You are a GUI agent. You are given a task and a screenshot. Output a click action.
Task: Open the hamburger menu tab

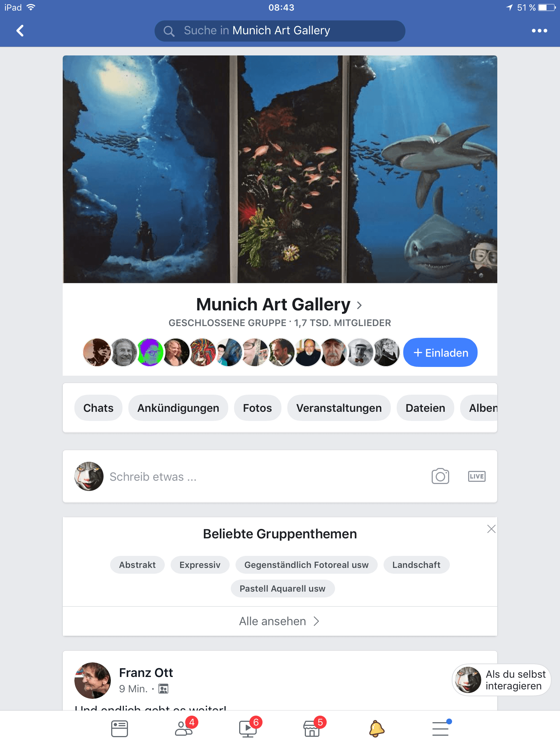[441, 728]
